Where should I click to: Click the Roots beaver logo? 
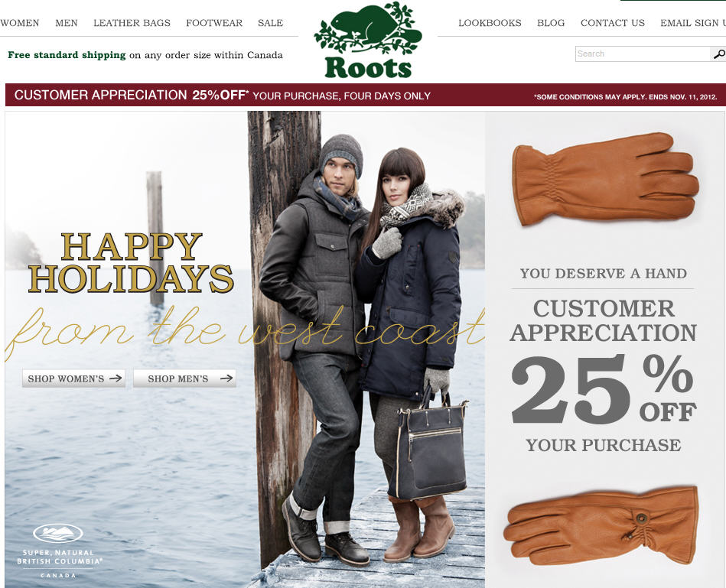[368, 40]
